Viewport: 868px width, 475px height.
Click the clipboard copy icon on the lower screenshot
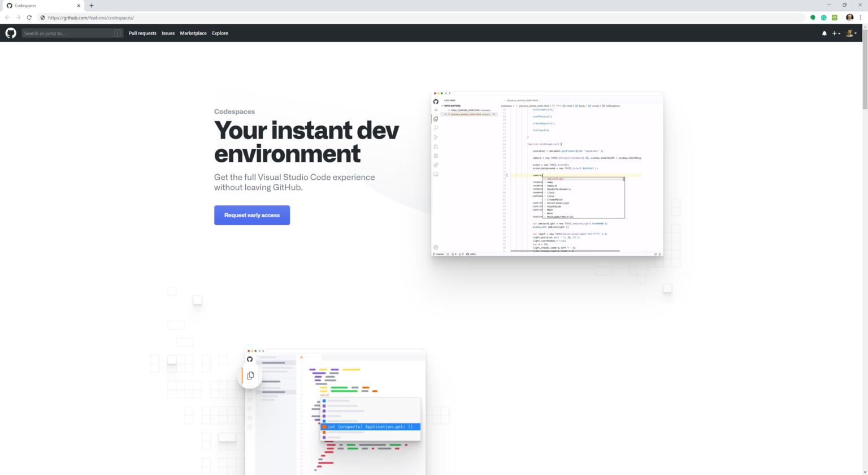[250, 375]
